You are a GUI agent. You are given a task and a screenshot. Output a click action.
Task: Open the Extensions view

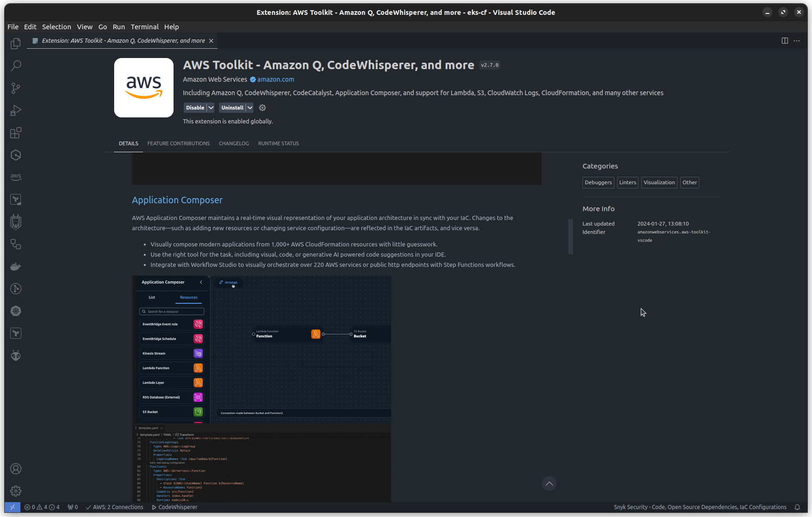[x=16, y=133]
